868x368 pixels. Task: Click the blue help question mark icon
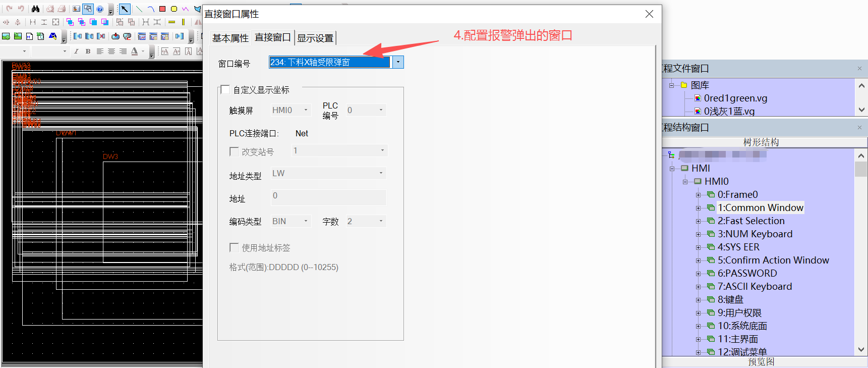[x=100, y=9]
